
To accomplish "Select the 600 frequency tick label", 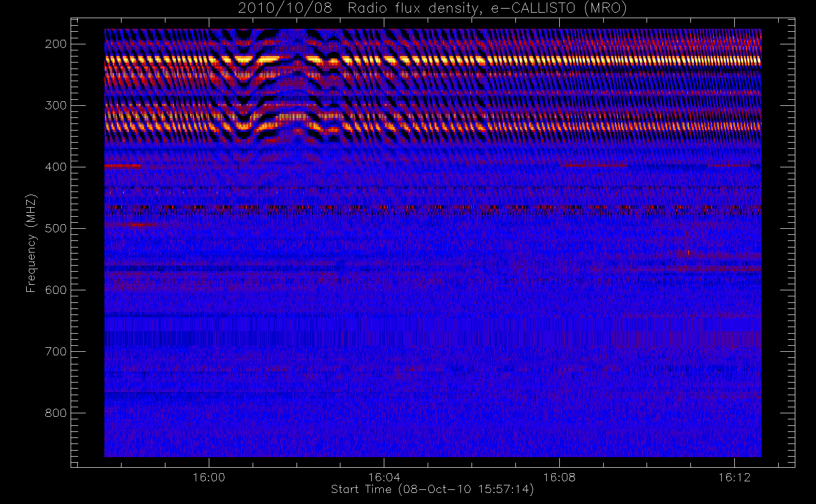I will point(56,290).
